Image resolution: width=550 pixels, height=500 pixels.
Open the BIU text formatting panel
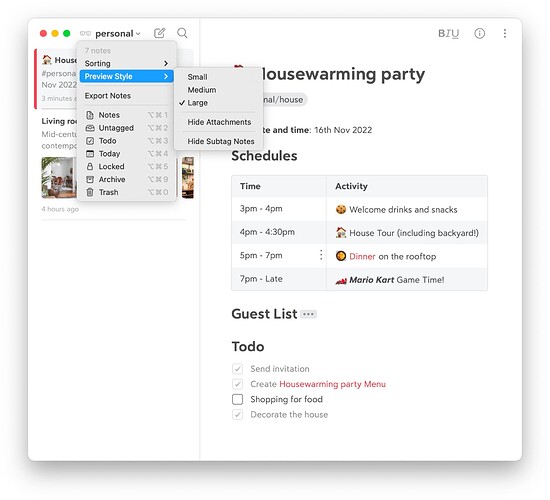point(448,34)
